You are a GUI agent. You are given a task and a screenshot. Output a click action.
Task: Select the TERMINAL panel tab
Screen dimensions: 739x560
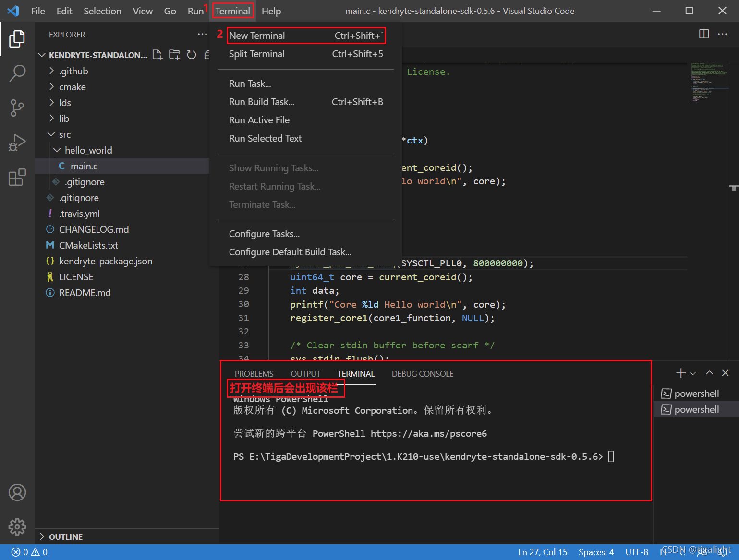point(356,374)
